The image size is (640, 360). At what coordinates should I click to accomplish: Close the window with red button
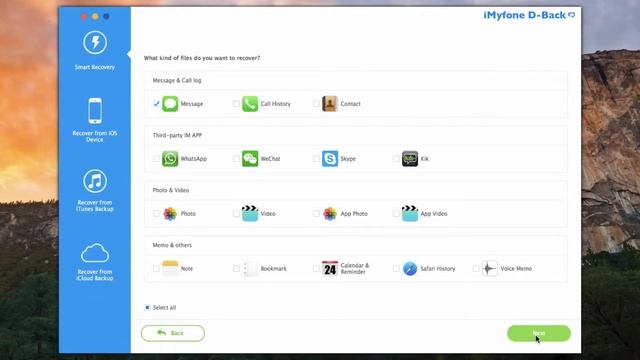84,16
